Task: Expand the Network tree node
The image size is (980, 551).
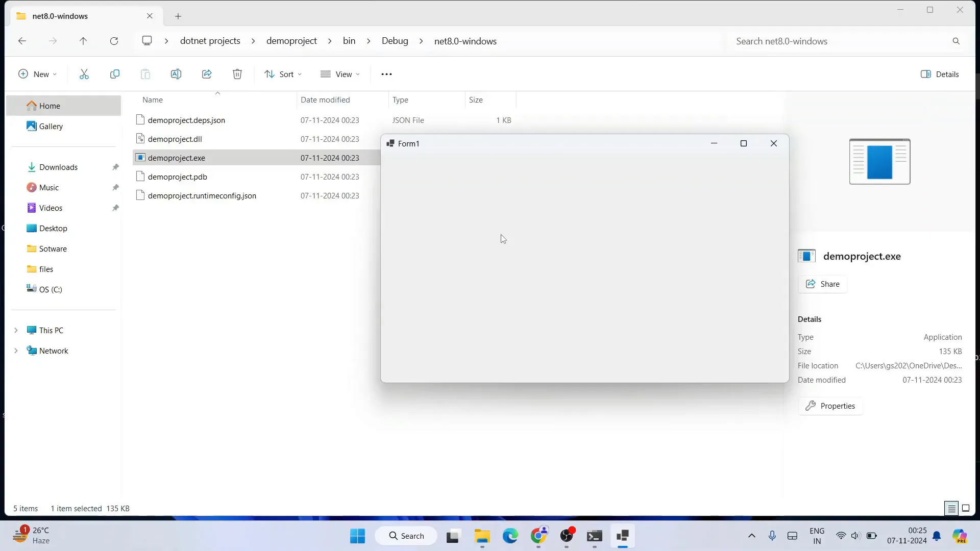Action: click(16, 351)
